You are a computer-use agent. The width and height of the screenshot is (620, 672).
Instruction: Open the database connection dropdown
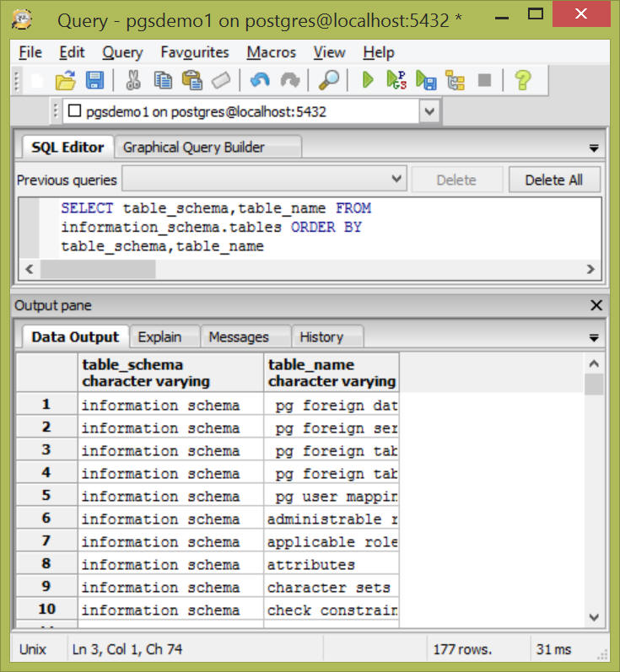tap(429, 111)
